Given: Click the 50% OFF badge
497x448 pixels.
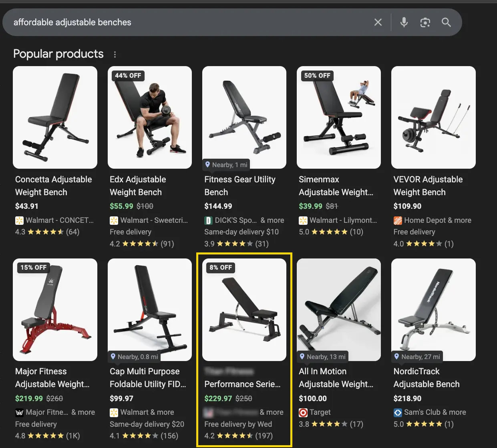Looking at the screenshot, I should point(317,75).
